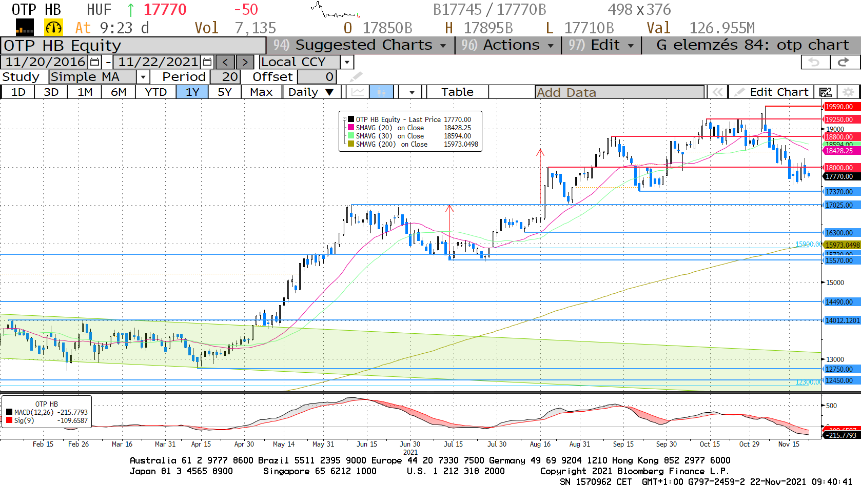Click the redo arrow button
This screenshot has width=861, height=504.
click(x=844, y=62)
